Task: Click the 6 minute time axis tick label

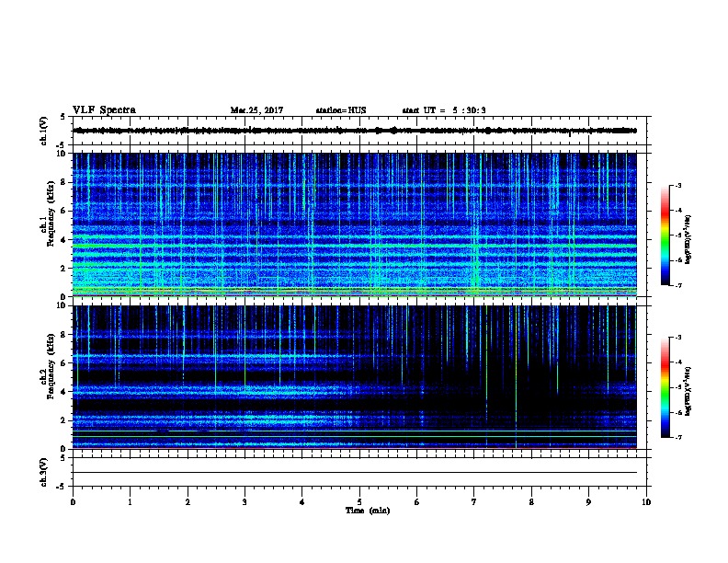Action: pos(417,502)
